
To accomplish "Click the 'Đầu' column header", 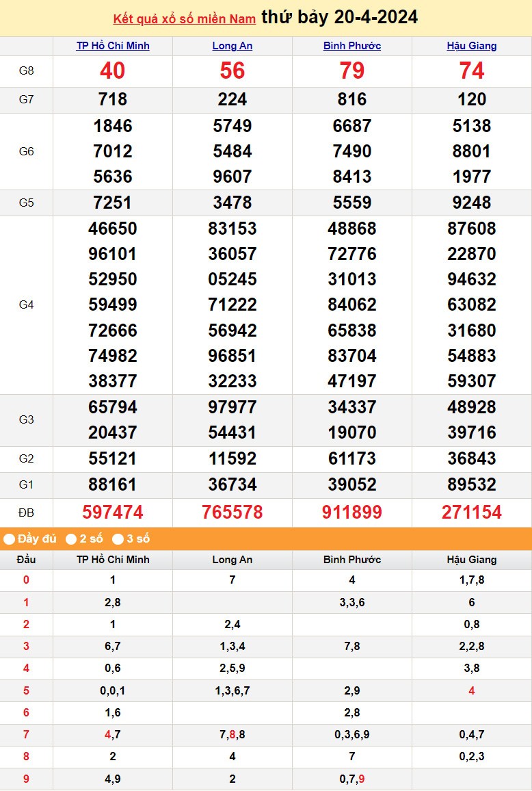I will (26, 560).
